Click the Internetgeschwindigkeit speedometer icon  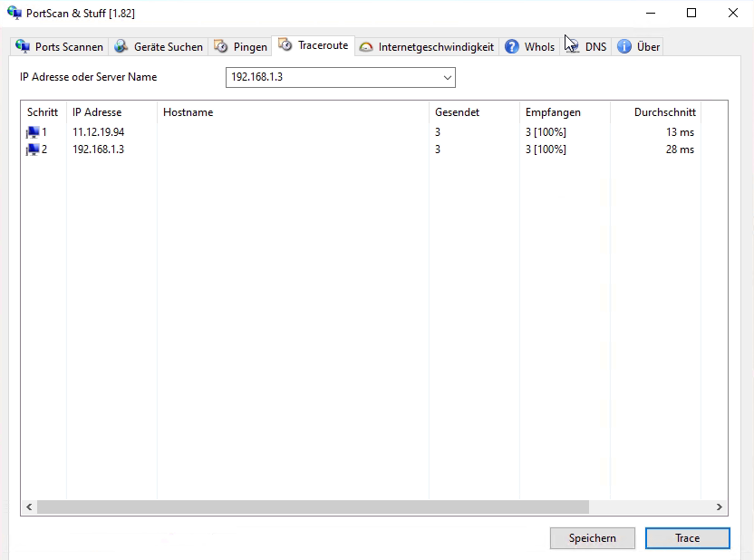pyautogui.click(x=366, y=47)
